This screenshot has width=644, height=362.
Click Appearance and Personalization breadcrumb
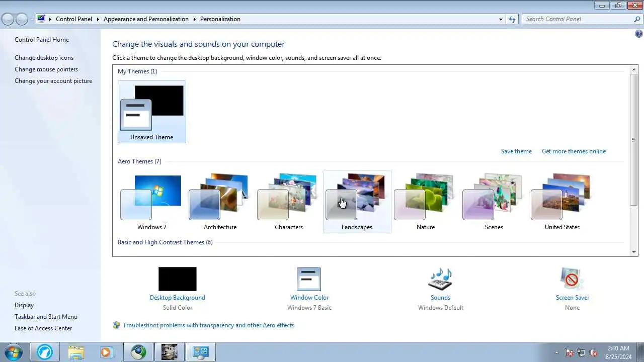(146, 19)
